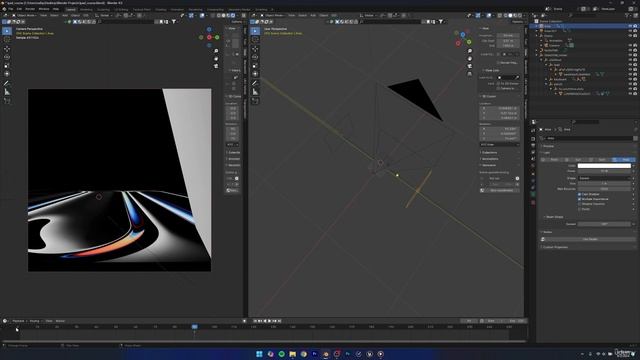
Task: Click the zoom navigation icon in right viewport
Action: pyautogui.click(x=470, y=51)
